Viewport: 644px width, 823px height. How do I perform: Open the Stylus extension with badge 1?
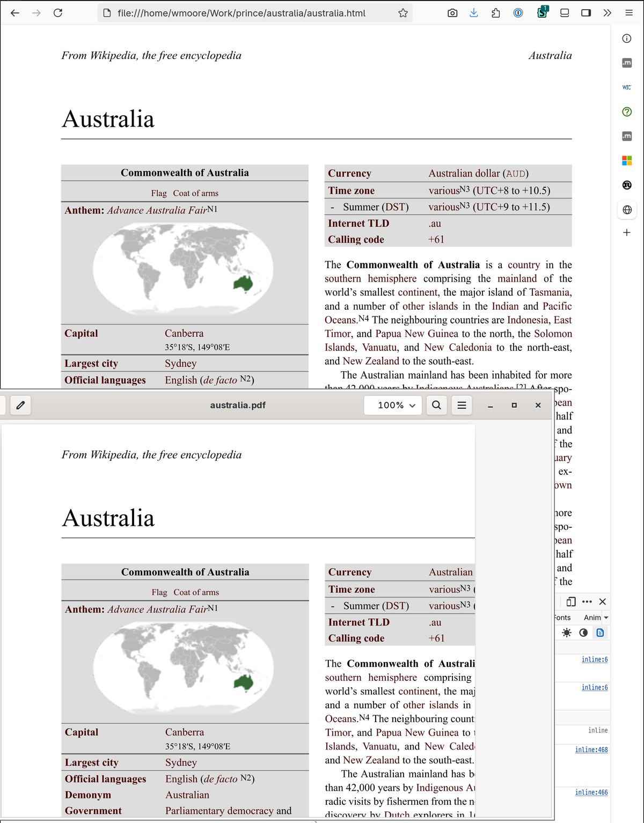pyautogui.click(x=543, y=12)
